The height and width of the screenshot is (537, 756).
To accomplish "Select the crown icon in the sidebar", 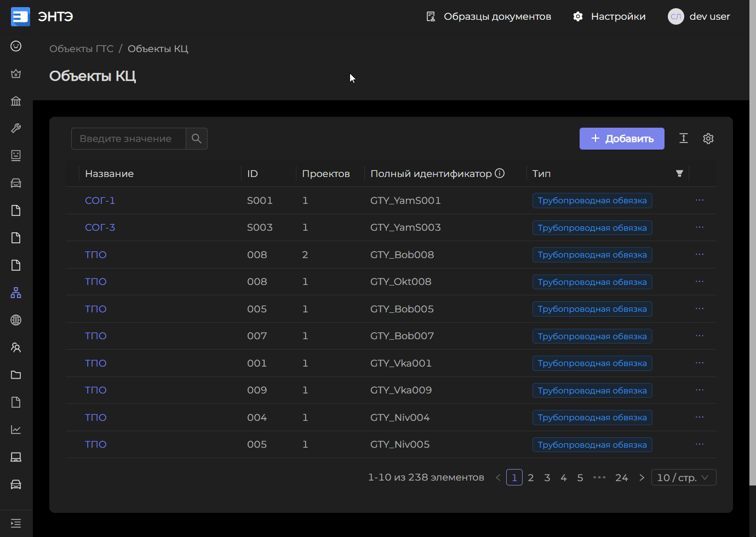I will coord(16,73).
